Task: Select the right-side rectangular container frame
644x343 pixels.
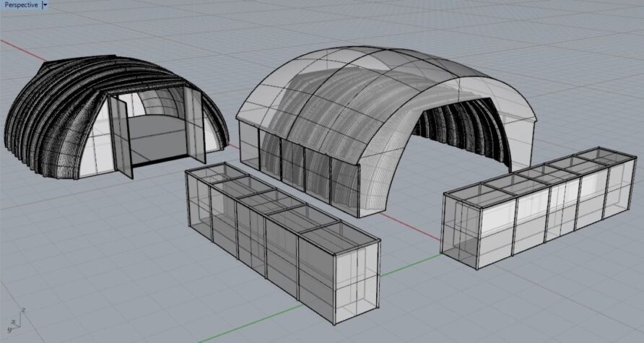Action: click(x=538, y=207)
